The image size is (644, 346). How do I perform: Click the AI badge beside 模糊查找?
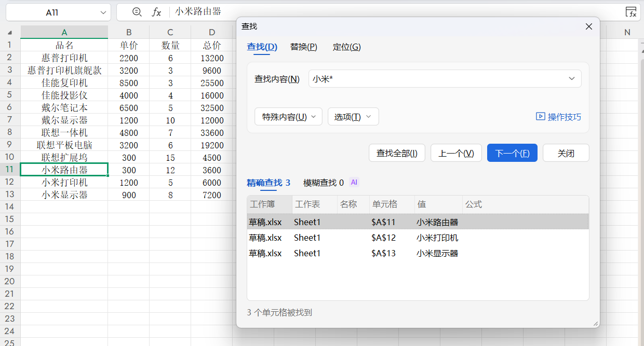click(x=354, y=183)
